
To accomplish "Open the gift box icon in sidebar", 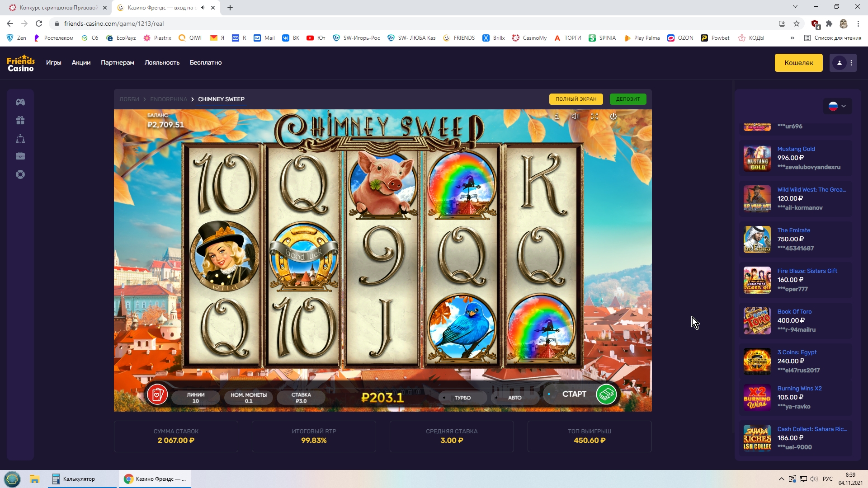I will tap(20, 120).
